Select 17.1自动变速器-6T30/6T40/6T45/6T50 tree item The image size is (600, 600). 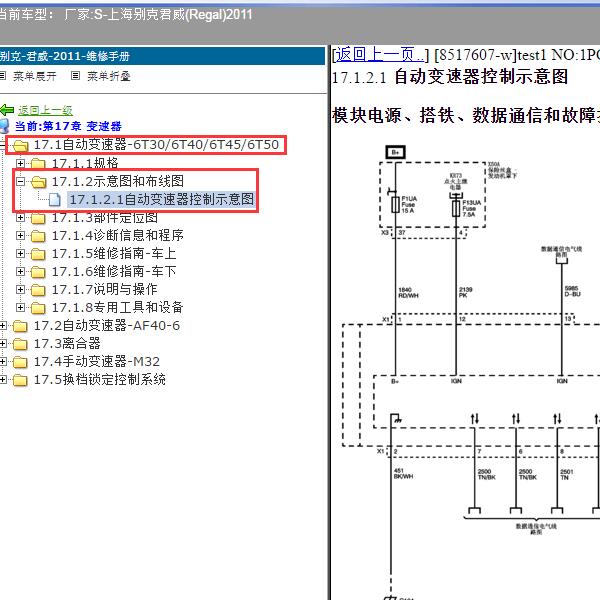(156, 145)
